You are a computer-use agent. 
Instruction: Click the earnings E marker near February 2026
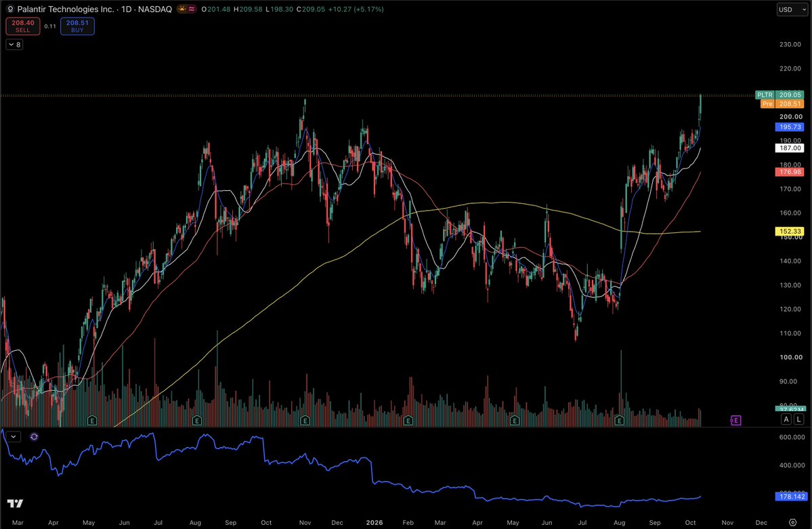pos(408,421)
